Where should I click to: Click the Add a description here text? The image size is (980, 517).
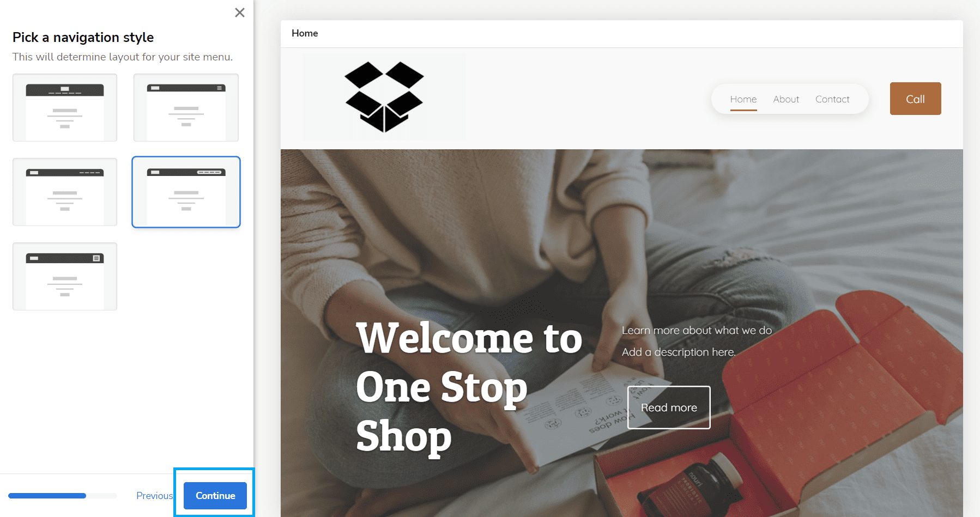pos(679,352)
